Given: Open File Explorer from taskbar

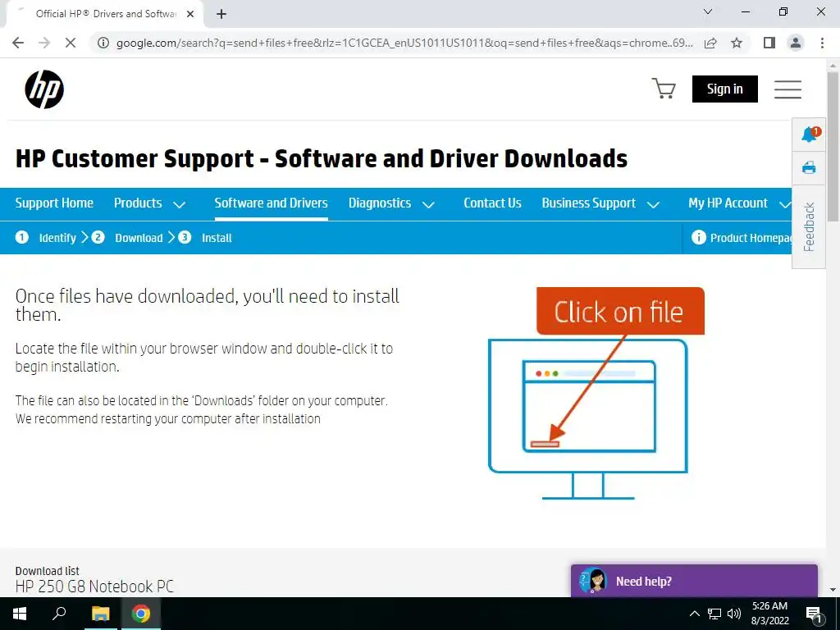Looking at the screenshot, I should [x=100, y=614].
